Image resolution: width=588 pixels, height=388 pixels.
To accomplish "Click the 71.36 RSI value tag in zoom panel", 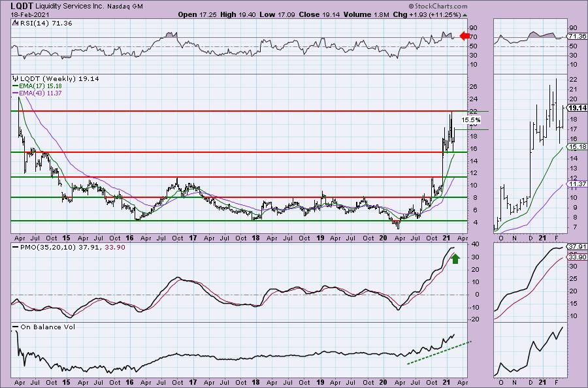I will (x=577, y=37).
